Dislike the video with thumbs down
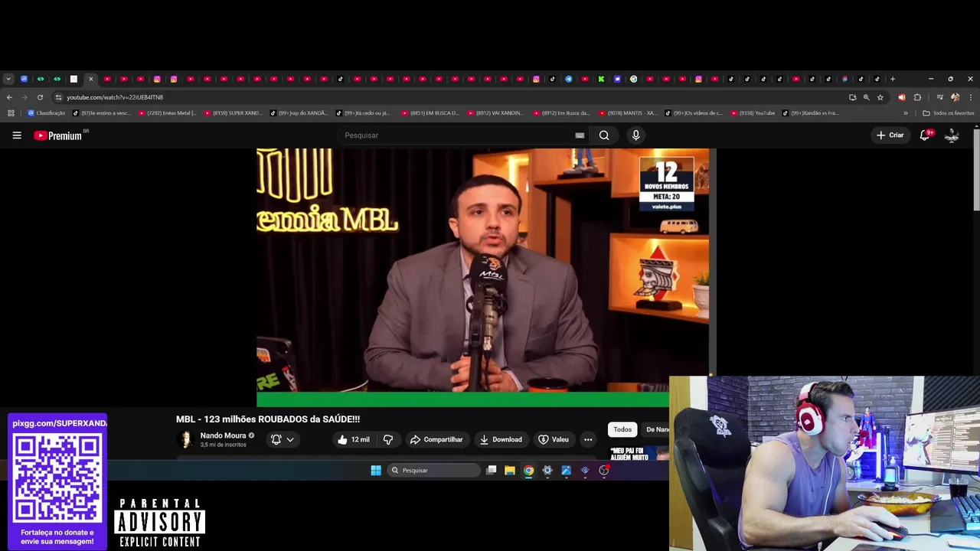This screenshot has width=980, height=551. pyautogui.click(x=387, y=439)
